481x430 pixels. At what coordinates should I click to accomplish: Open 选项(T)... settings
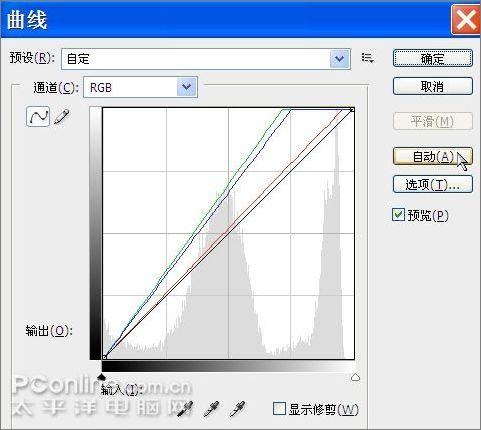[433, 184]
